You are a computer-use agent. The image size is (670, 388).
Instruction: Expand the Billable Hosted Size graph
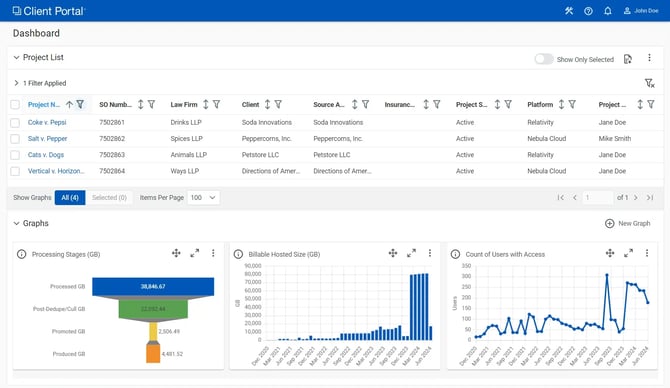pyautogui.click(x=411, y=253)
